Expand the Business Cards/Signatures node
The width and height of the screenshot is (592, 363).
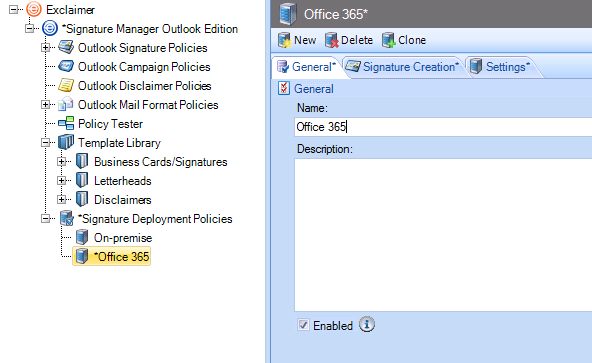[62, 161]
